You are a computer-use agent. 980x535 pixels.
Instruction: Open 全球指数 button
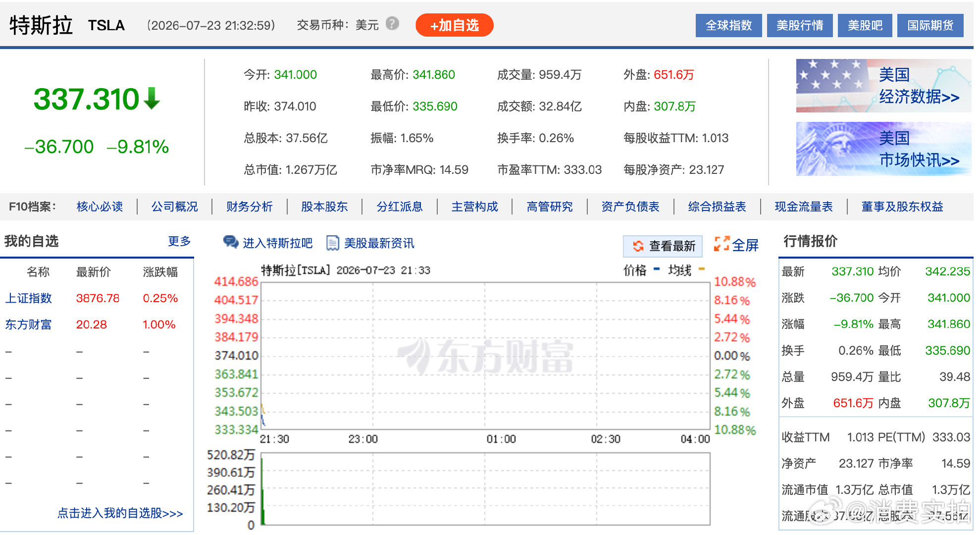[728, 25]
